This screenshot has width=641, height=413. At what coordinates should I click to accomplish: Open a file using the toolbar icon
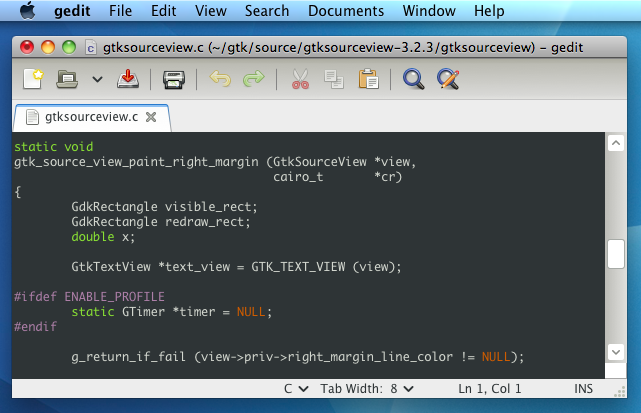click(67, 79)
